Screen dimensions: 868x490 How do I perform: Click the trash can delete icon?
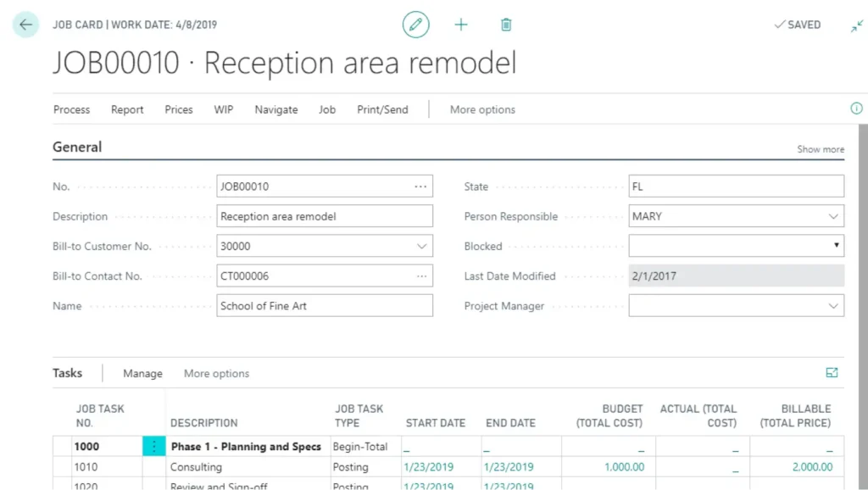[506, 25]
